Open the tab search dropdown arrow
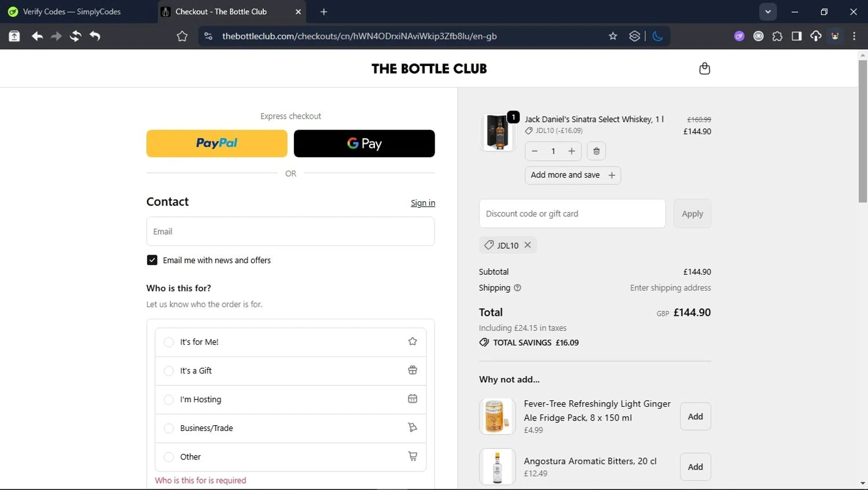The height and width of the screenshot is (490, 868). point(768,12)
